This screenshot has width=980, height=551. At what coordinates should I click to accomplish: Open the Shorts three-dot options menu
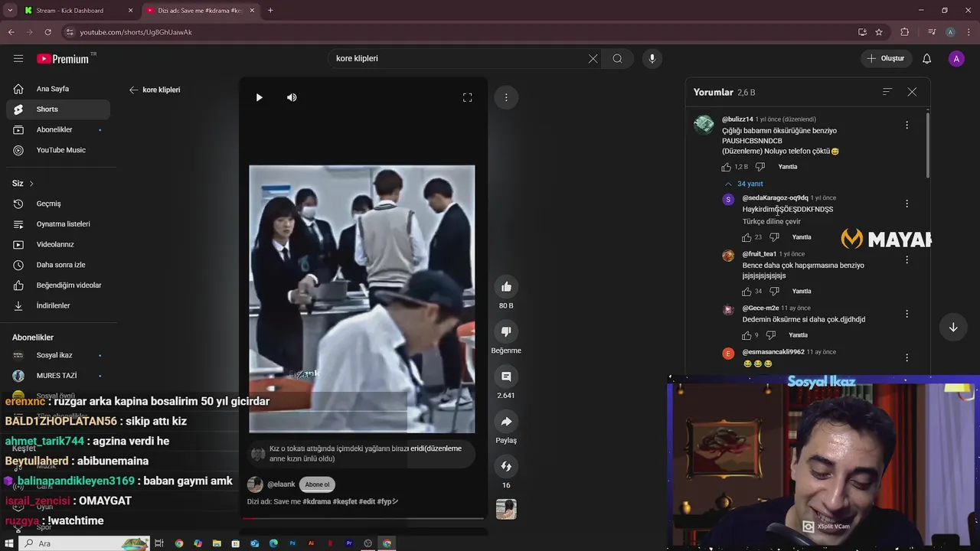506,97
